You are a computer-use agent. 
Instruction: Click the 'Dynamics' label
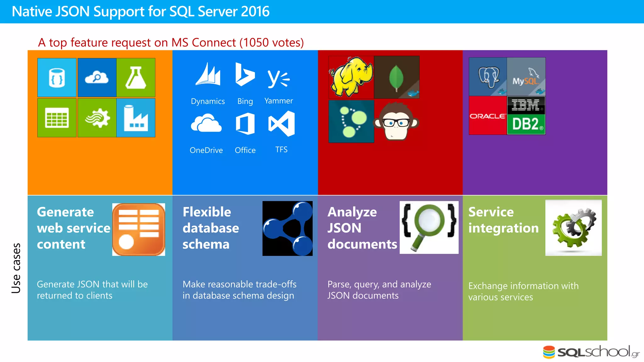208,101
